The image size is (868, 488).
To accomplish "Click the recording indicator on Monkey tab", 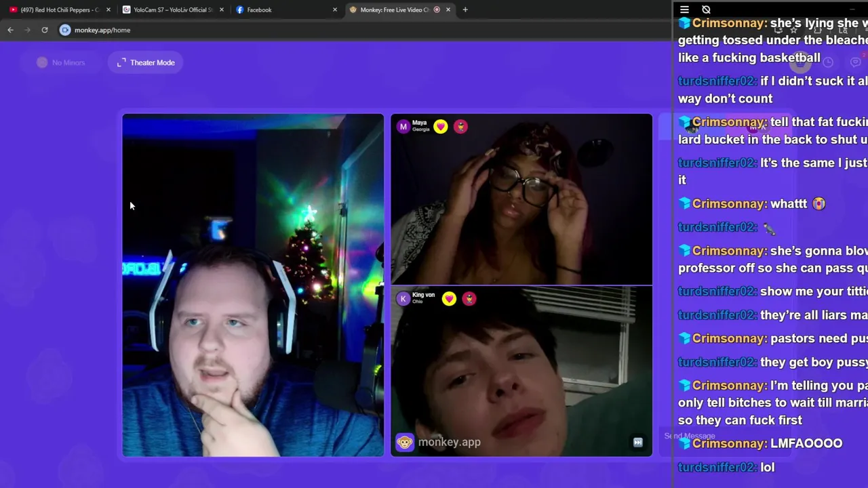I will point(437,9).
